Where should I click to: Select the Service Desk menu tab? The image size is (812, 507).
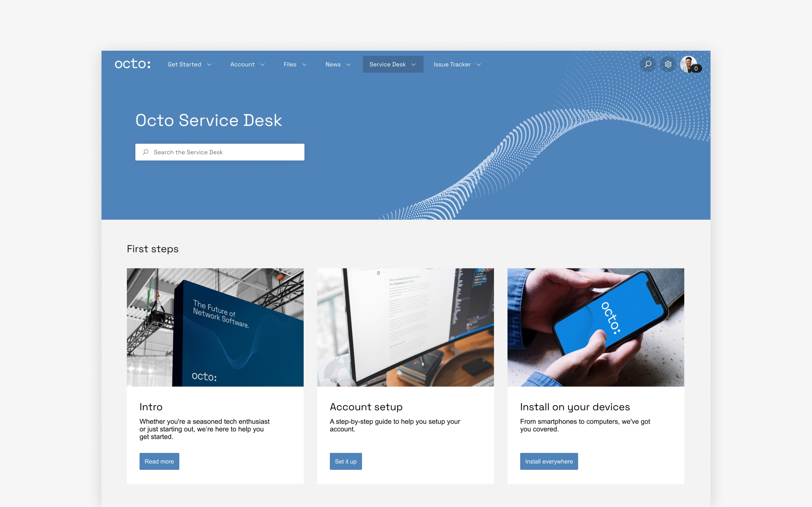392,64
